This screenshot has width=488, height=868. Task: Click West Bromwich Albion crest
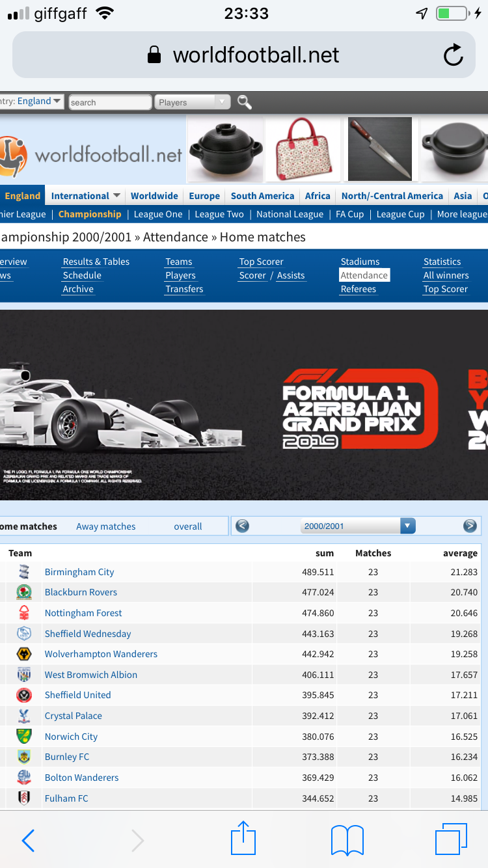24,675
